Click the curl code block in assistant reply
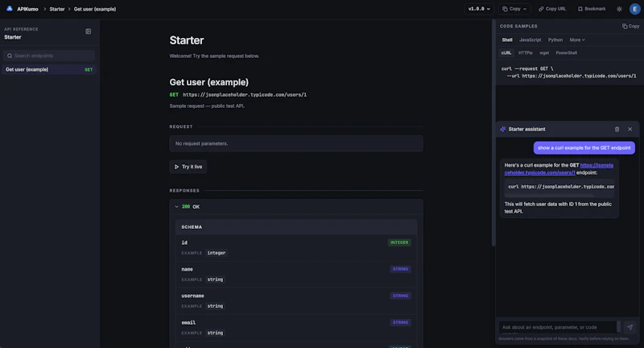644x348 pixels. 559,187
